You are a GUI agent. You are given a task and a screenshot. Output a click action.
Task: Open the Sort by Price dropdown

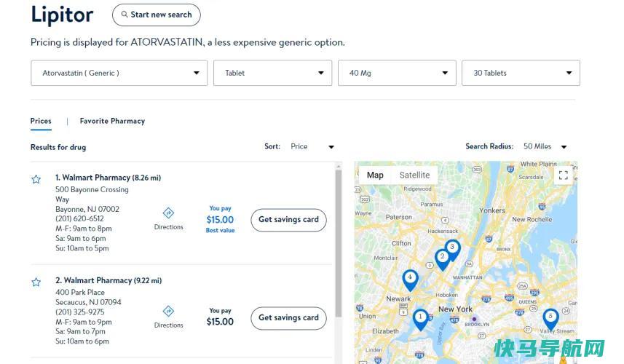(312, 146)
